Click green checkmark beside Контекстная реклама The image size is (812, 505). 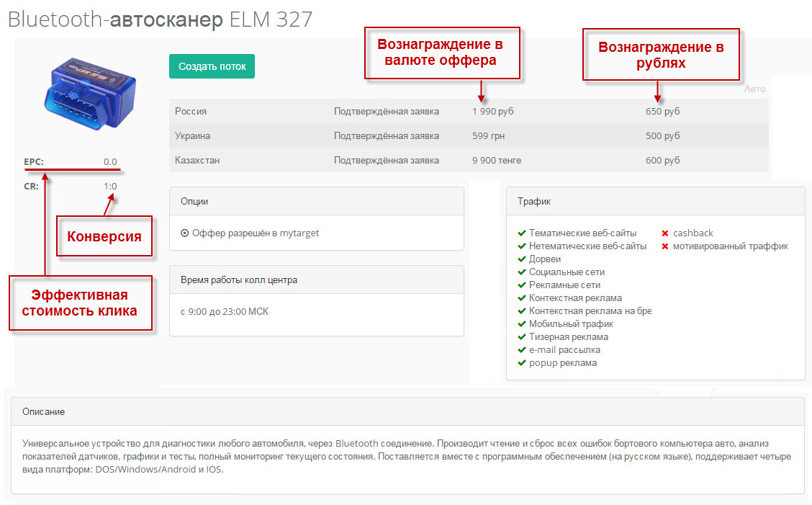[x=522, y=298]
